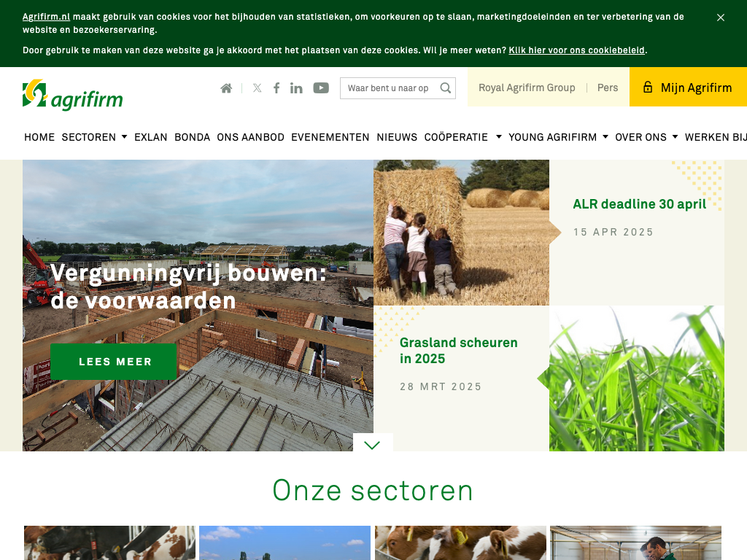This screenshot has height=560, width=747.
Task: Open the Facebook social icon
Action: coord(276,88)
